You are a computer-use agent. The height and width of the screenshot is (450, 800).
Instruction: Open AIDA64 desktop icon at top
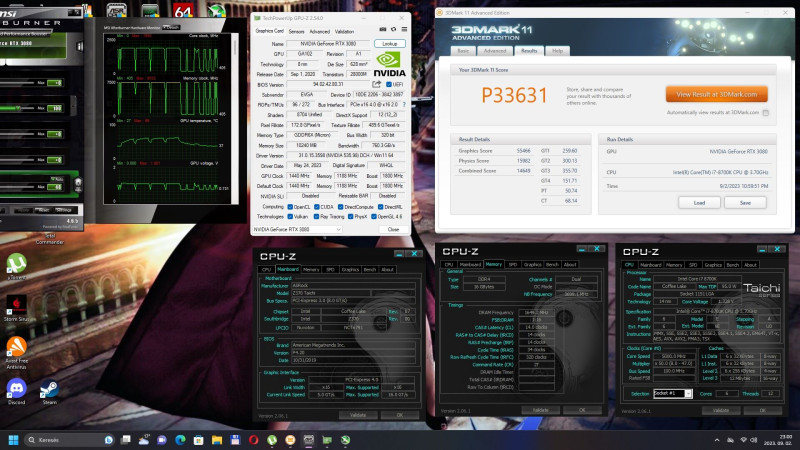[x=183, y=10]
